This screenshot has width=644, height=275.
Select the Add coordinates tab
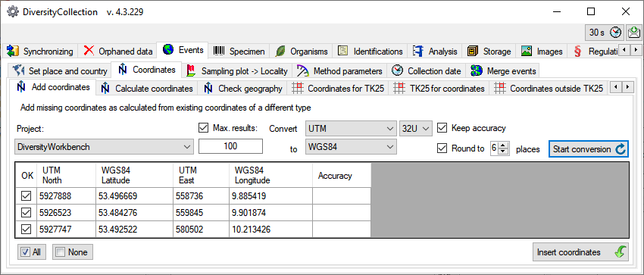[53, 87]
